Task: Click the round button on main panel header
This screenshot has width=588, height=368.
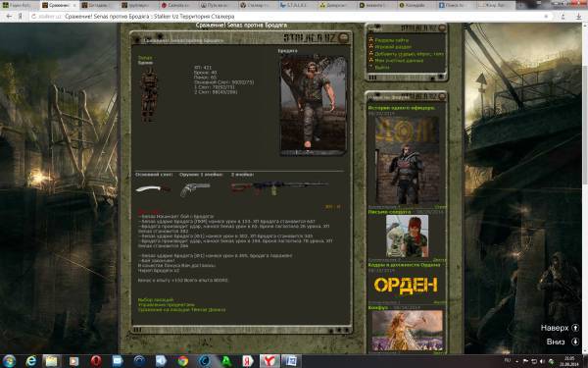Action: [x=343, y=37]
